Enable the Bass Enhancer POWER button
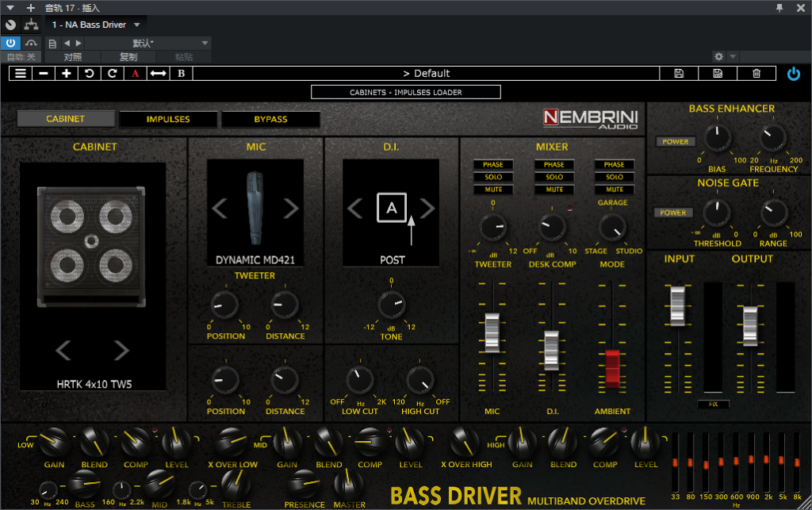This screenshot has height=510, width=812. coord(676,141)
